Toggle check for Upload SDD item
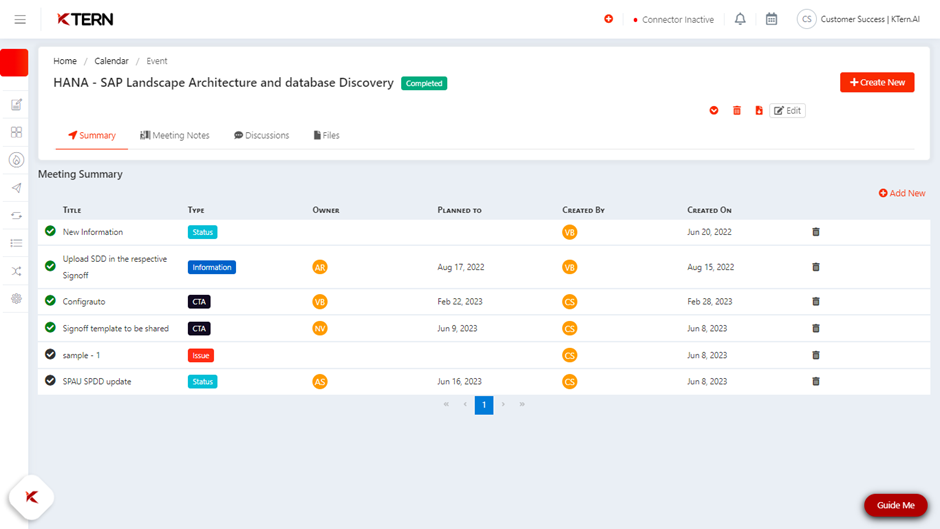 [50, 266]
